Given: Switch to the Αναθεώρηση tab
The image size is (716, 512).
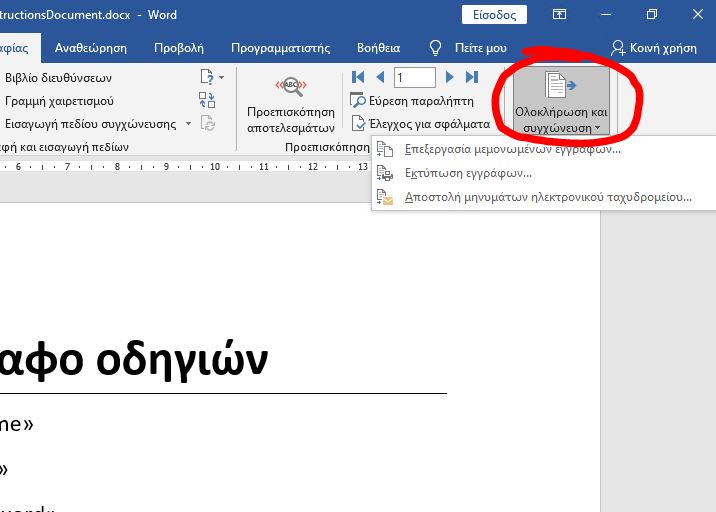Looking at the screenshot, I should click(90, 47).
